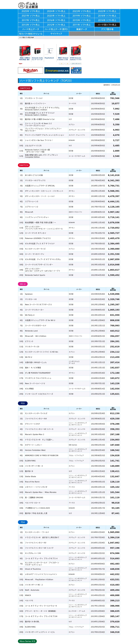Click the next arrow in the ad carousel
The height and width of the screenshot is (644, 138).
[67, 64]
